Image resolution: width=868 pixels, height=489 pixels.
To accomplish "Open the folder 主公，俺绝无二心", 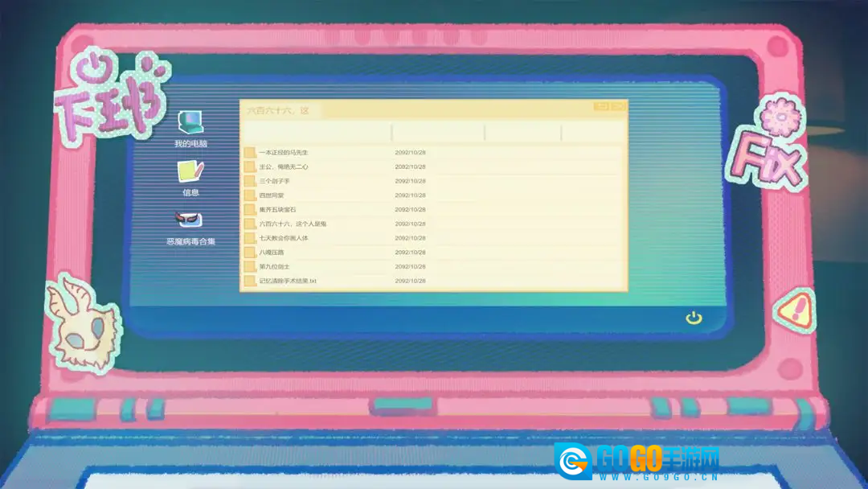I will pos(283,167).
